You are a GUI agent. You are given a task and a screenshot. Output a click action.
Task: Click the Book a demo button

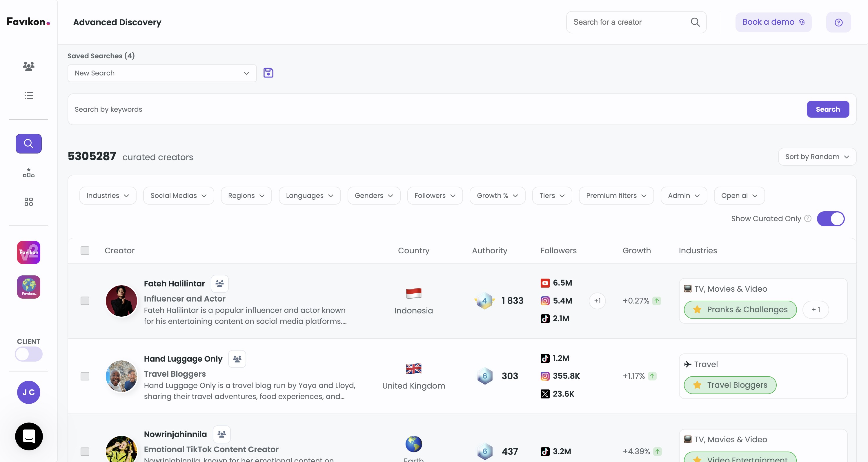(x=773, y=22)
